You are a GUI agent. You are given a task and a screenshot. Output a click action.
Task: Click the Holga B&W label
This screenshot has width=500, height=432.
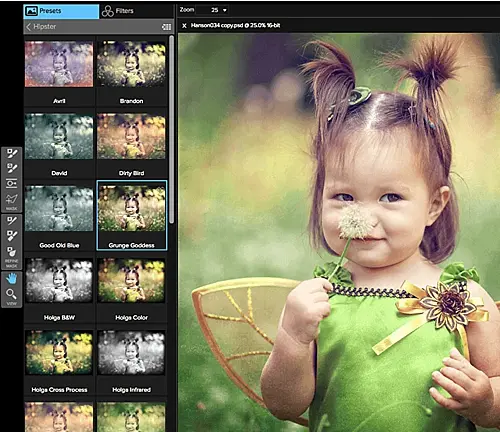tap(59, 318)
